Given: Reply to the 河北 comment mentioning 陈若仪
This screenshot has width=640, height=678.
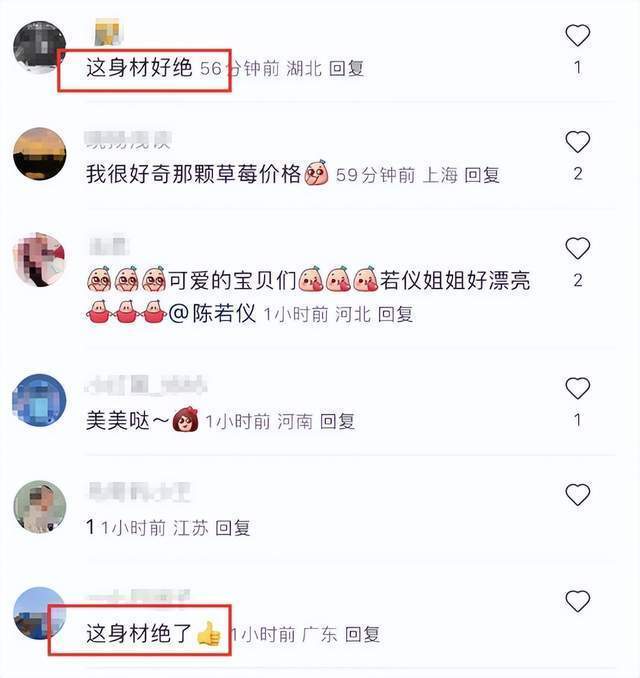Looking at the screenshot, I should click(x=396, y=314).
